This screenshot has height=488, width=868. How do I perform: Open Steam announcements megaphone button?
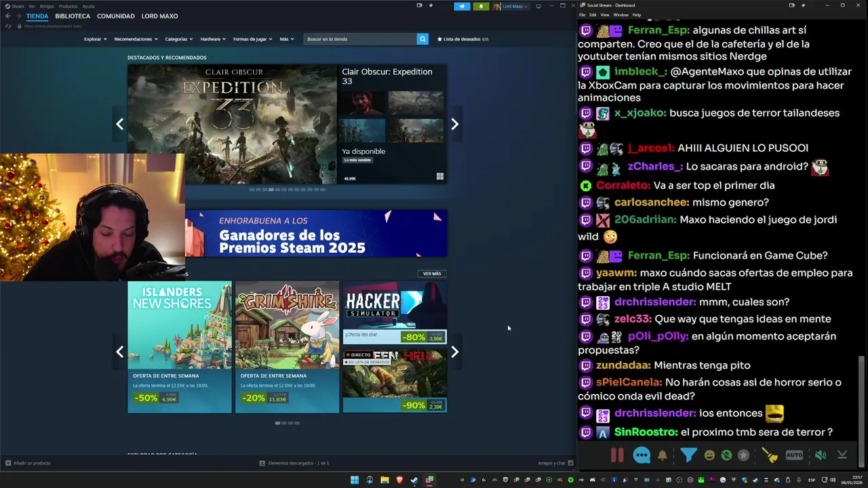pos(462,6)
